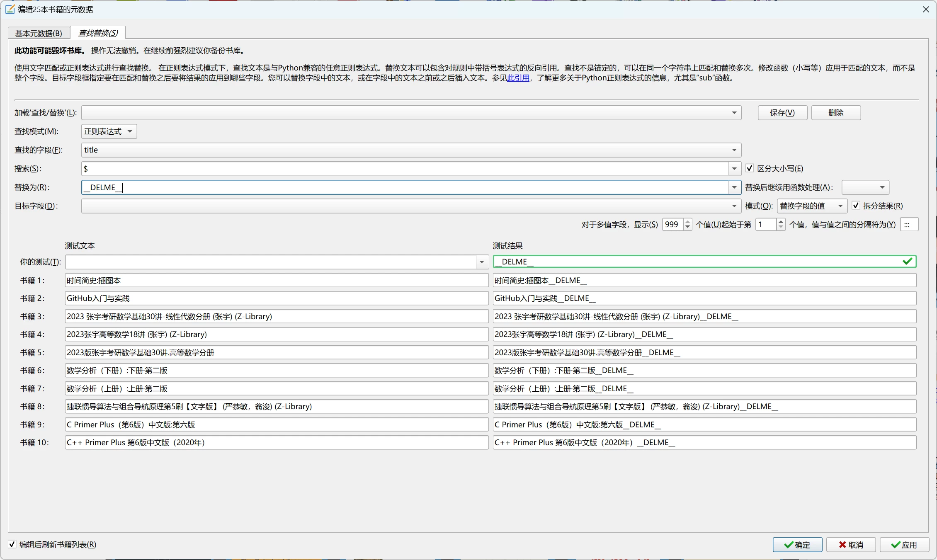The width and height of the screenshot is (937, 560).
Task: Click 书籍 6 text 数学分析（下册）
Action: [x=277, y=370]
